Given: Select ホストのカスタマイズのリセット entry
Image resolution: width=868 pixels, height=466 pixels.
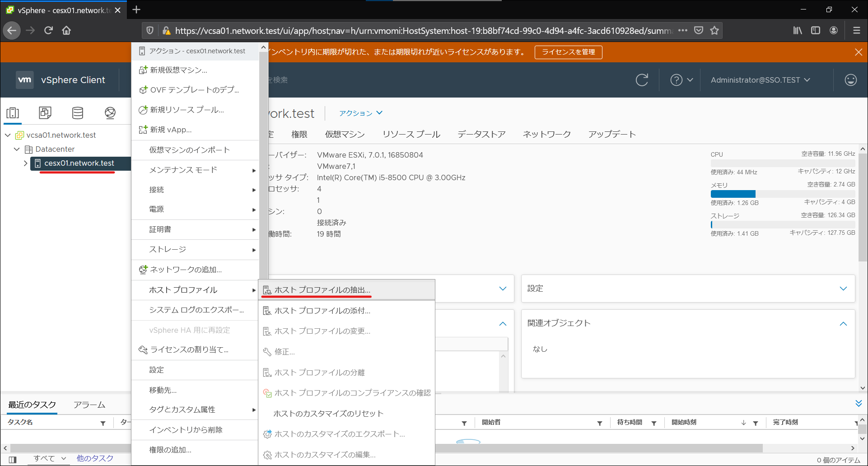Looking at the screenshot, I should [x=346, y=414].
